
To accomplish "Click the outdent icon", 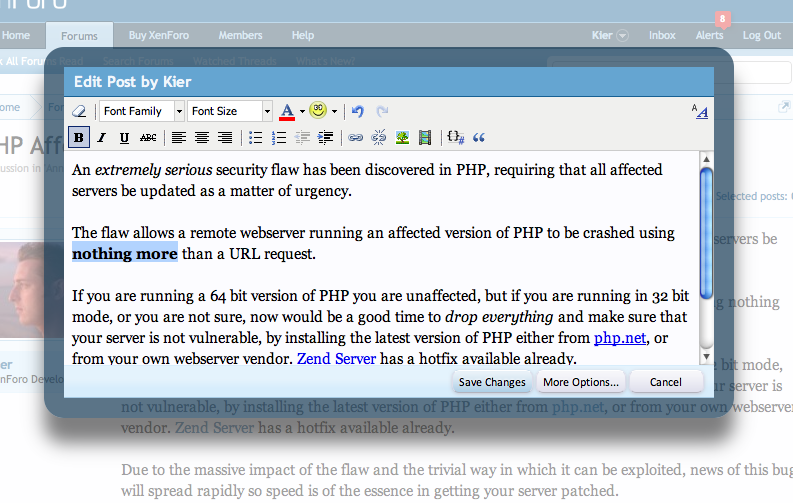I will (302, 138).
